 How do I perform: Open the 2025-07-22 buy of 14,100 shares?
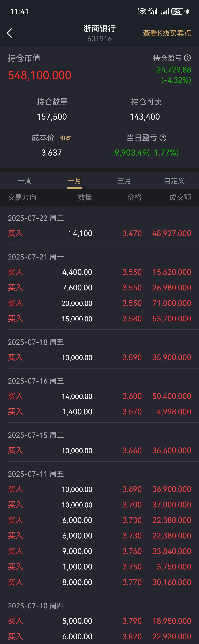tap(99, 233)
